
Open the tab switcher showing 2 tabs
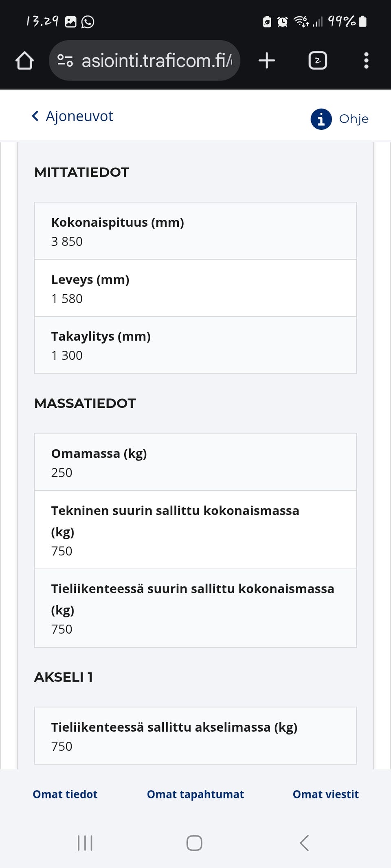pos(318,61)
